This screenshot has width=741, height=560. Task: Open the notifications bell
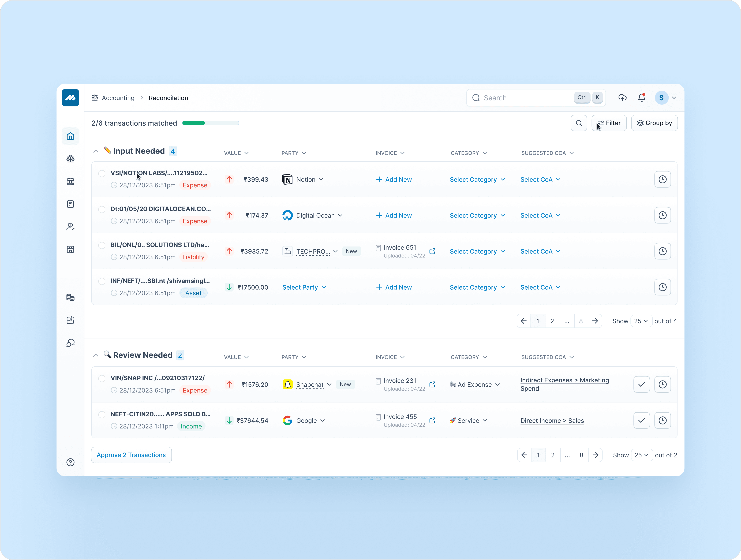(x=641, y=98)
